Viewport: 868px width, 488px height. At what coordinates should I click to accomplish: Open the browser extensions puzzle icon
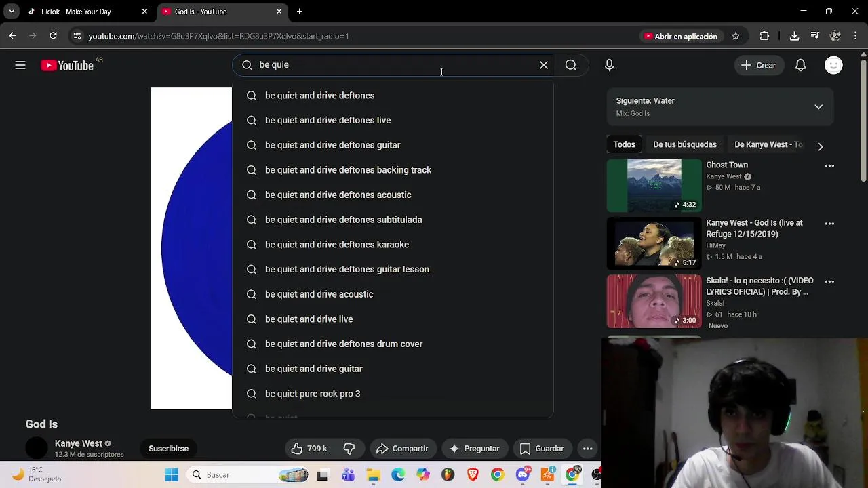point(764,36)
